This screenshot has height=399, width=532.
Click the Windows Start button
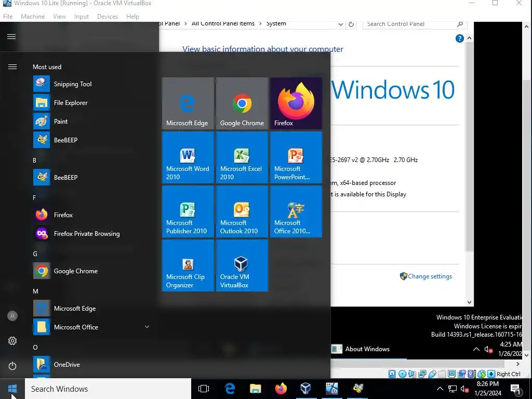pos(12,389)
